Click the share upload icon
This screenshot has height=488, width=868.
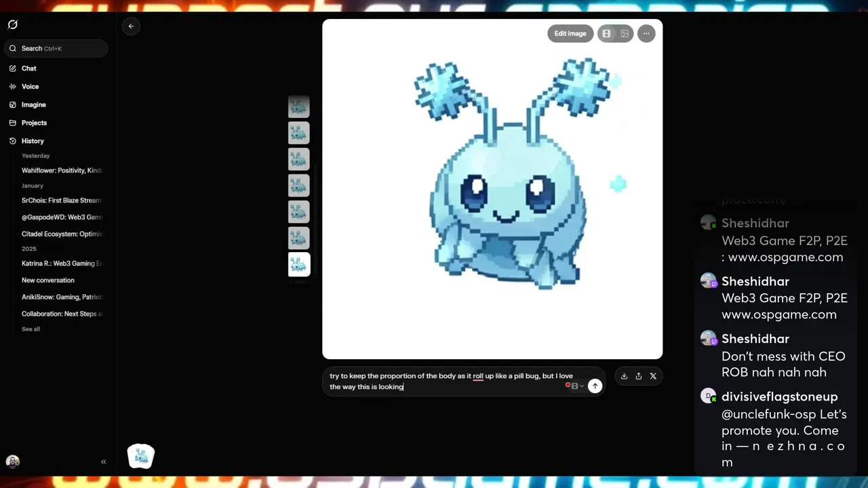(639, 376)
